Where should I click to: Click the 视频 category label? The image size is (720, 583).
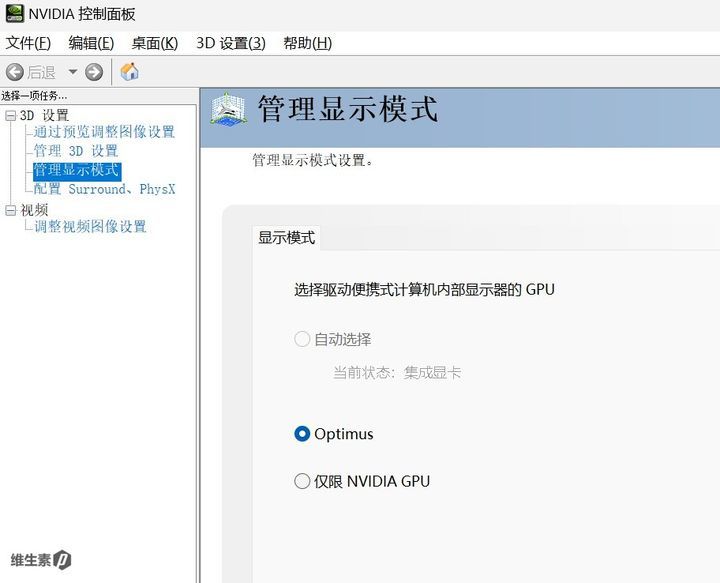(x=34, y=210)
